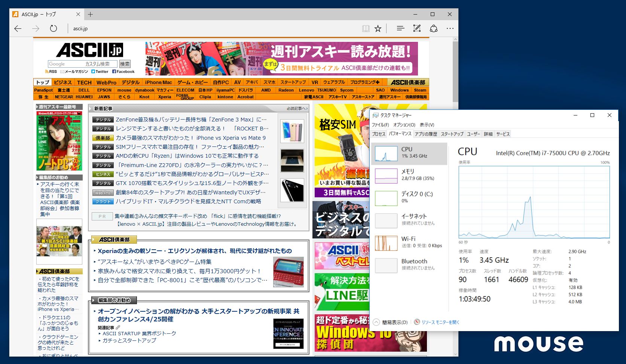Open the 自作PC site category

[x=221, y=82]
